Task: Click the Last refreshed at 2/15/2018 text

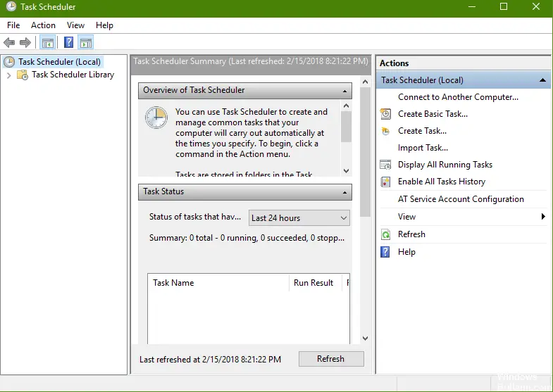Action: click(x=210, y=359)
